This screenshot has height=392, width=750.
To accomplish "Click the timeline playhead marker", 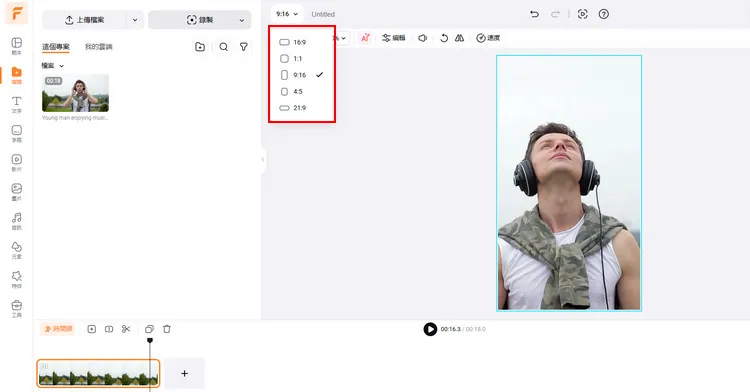I will click(x=150, y=340).
